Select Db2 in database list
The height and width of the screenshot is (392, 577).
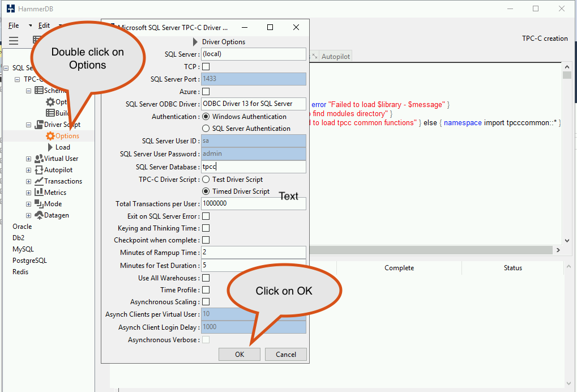(x=18, y=238)
